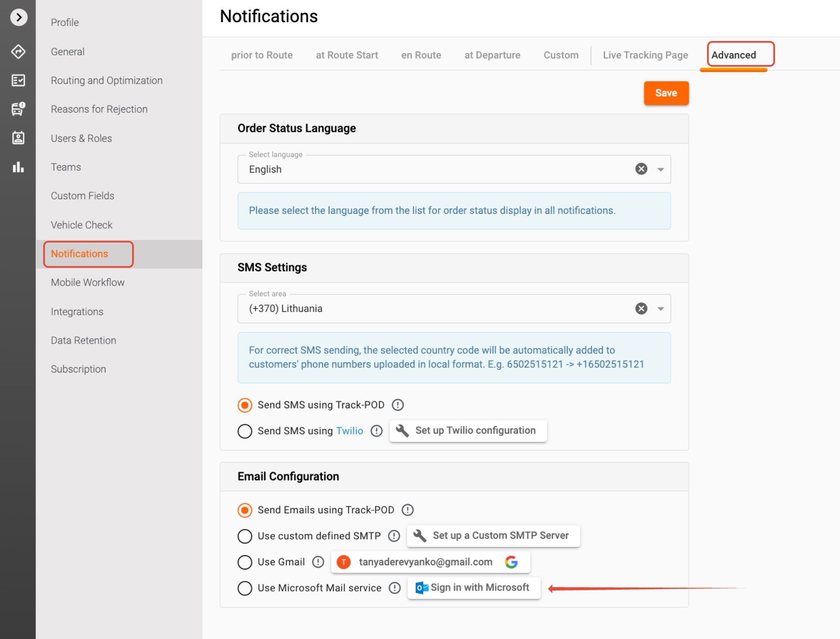Open the analytics bar chart icon
840x639 pixels.
[18, 167]
